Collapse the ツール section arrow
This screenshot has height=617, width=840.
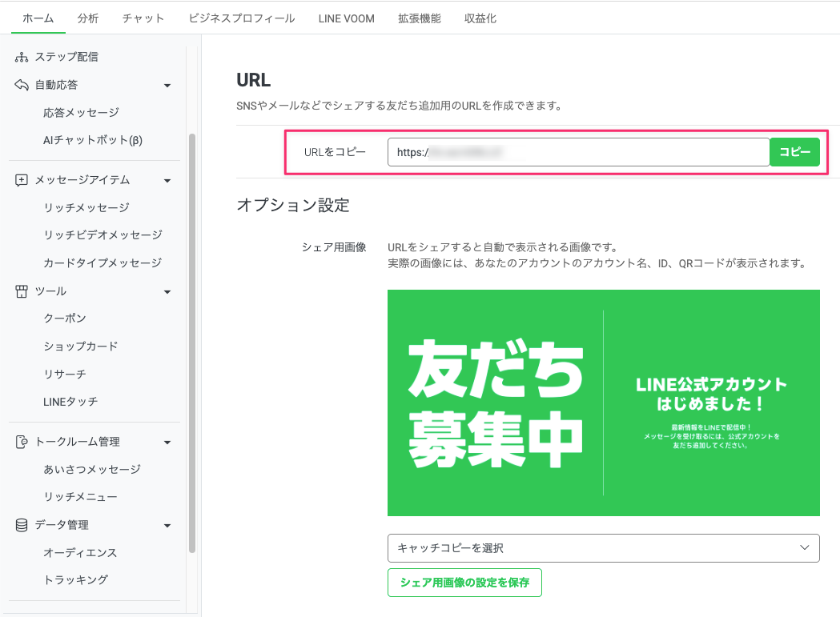point(167,292)
